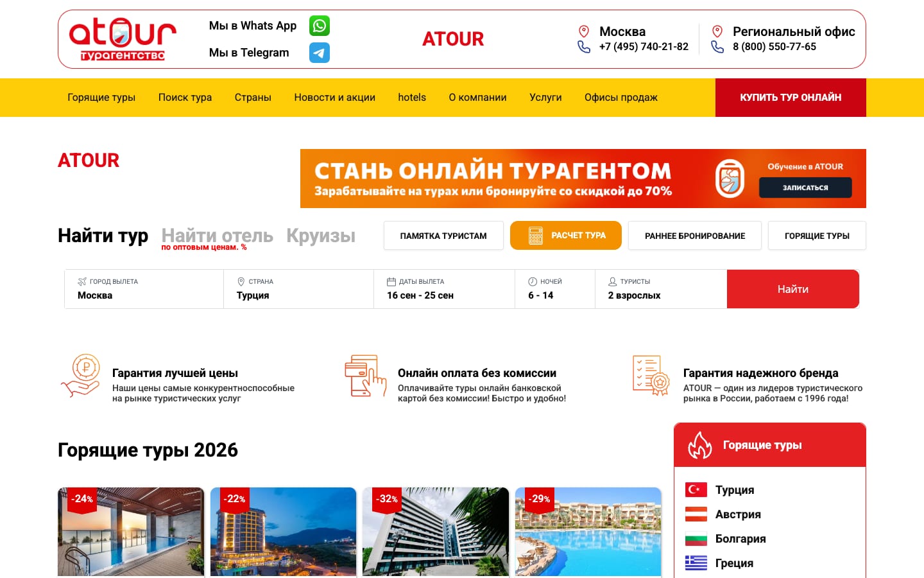Click the Moscow location pin icon
The width and height of the screenshot is (924, 578).
pyautogui.click(x=584, y=31)
